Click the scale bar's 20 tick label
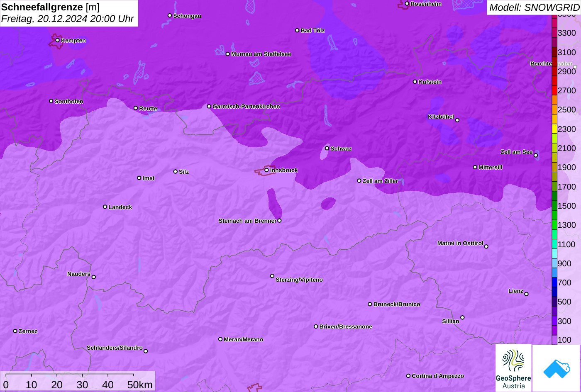The width and height of the screenshot is (581, 392). (x=57, y=385)
